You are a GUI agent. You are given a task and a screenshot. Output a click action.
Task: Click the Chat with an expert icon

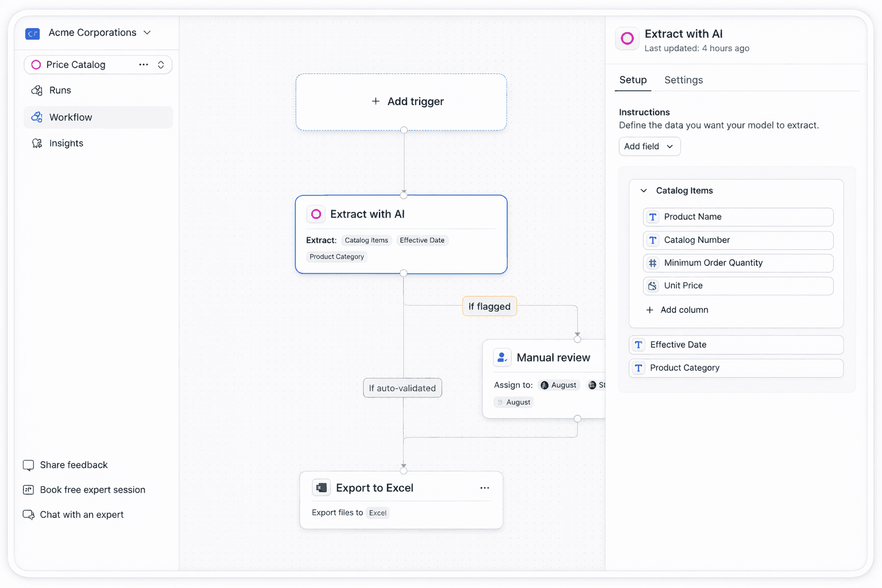tap(28, 514)
